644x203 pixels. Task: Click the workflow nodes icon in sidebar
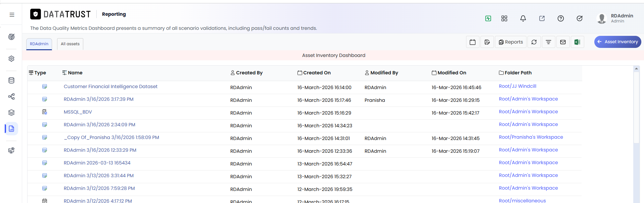coord(11,96)
